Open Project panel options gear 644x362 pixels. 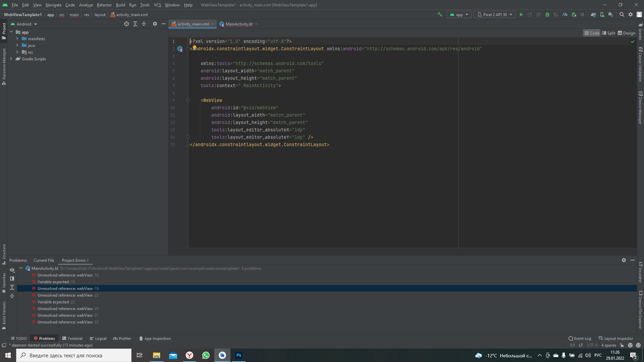[155, 24]
